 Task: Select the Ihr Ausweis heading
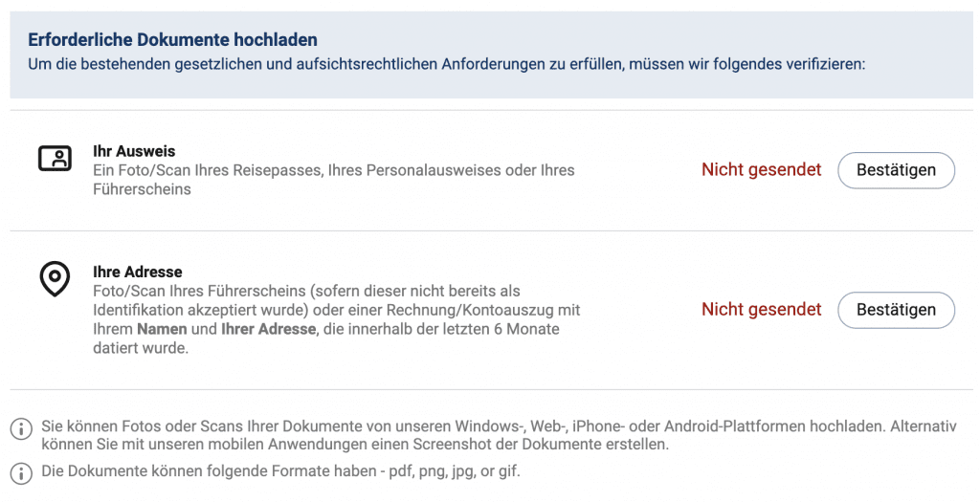tap(134, 152)
